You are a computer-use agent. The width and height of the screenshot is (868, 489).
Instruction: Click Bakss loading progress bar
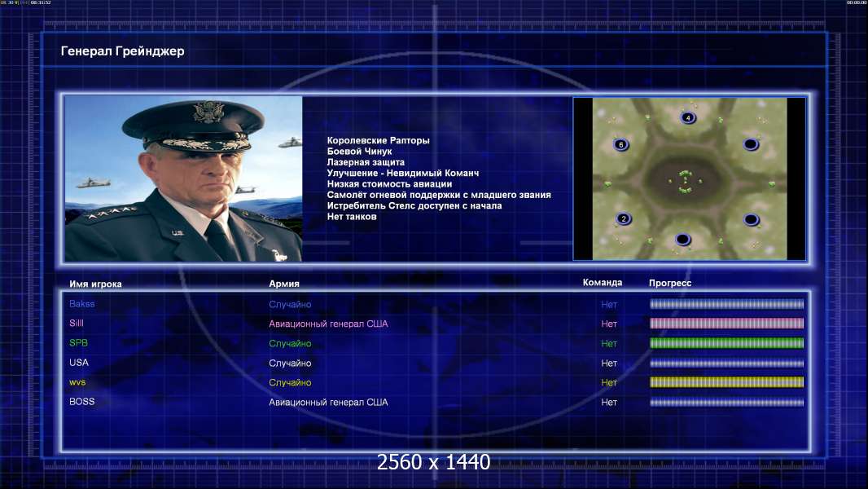(x=726, y=304)
